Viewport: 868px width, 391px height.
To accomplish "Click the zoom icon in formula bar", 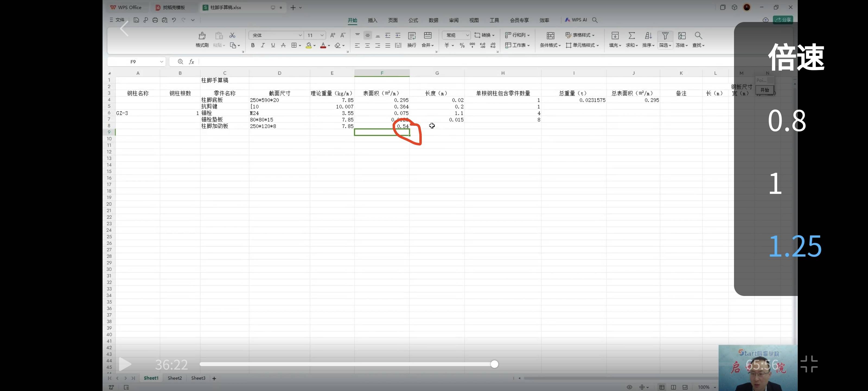I will pyautogui.click(x=180, y=61).
